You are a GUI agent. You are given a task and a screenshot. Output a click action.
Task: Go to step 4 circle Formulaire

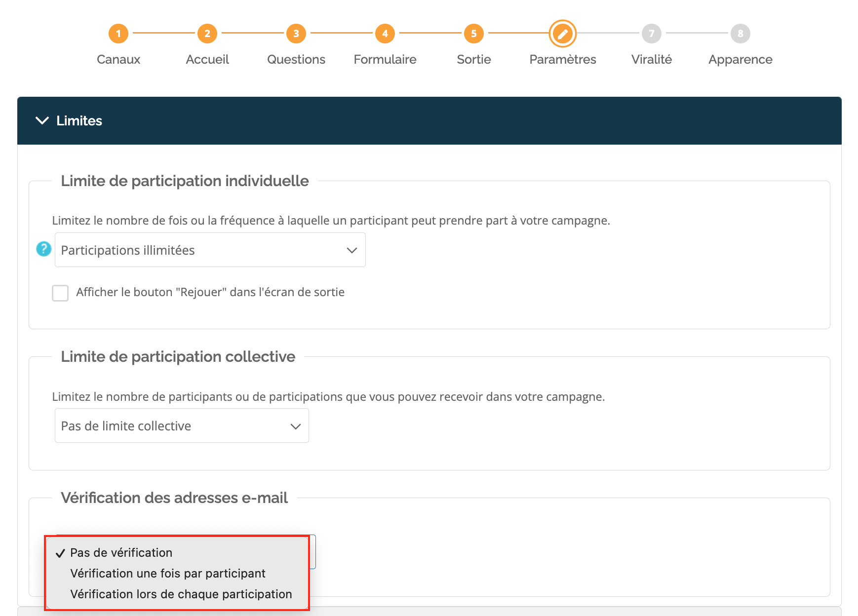[x=385, y=34]
